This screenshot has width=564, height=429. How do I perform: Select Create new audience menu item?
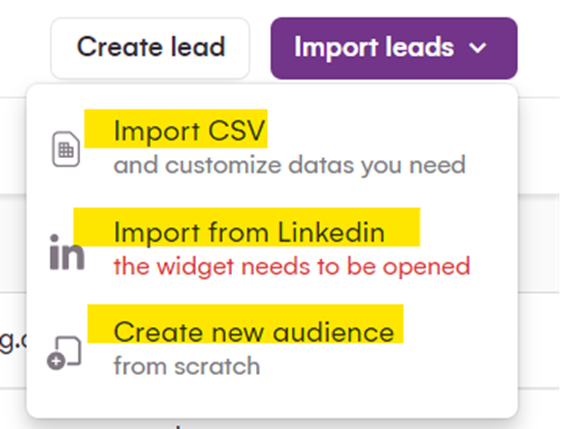pos(272,349)
